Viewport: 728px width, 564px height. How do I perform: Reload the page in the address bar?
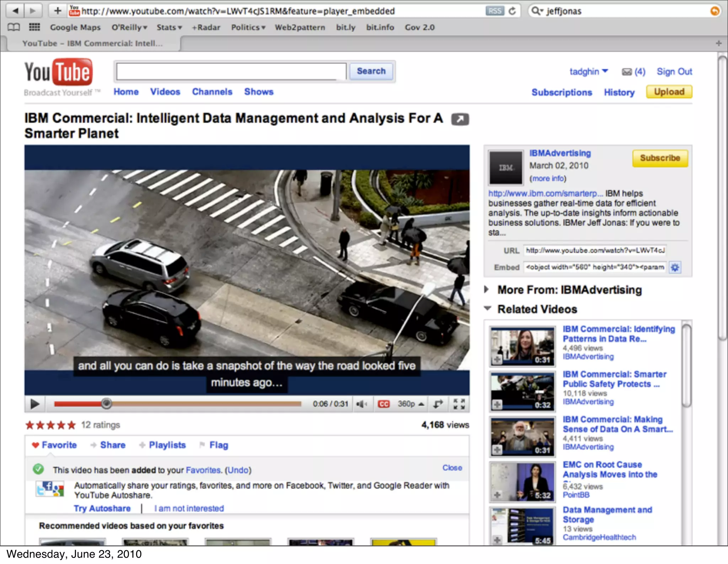click(512, 11)
